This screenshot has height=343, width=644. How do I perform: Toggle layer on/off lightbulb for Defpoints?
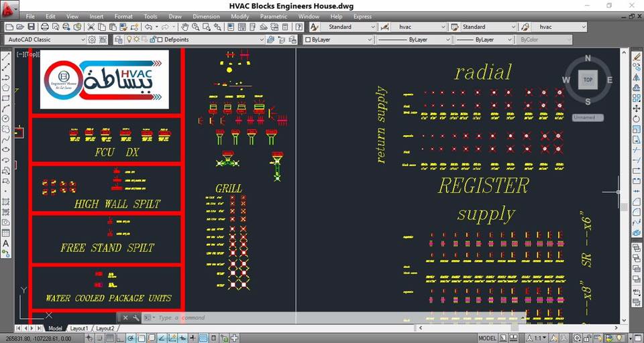pyautogui.click(x=129, y=40)
